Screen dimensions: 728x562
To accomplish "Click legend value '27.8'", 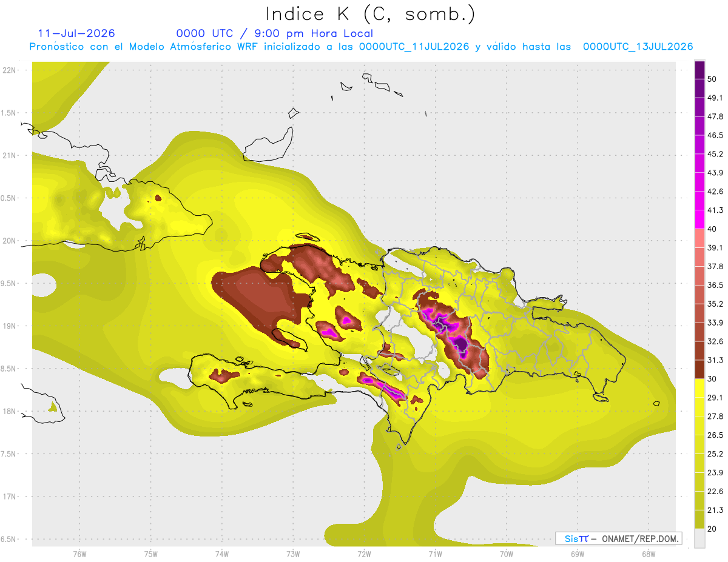I will pyautogui.click(x=715, y=416).
